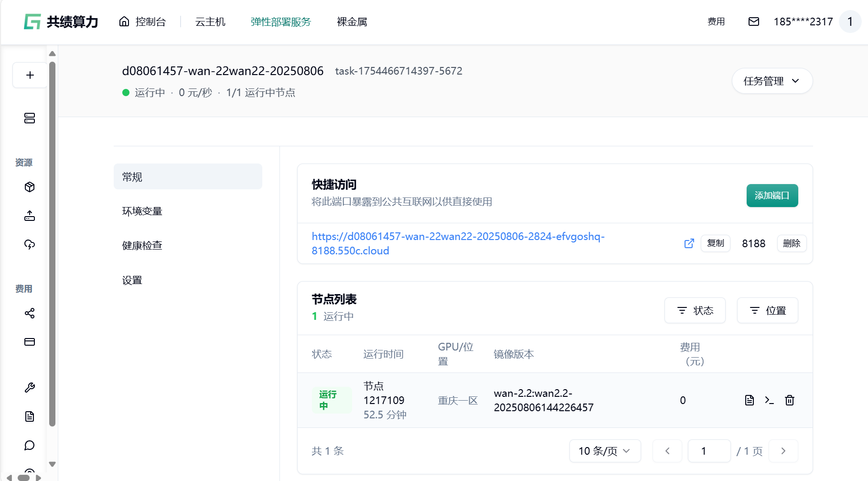The width and height of the screenshot is (868, 481).
Task: Open the quick access URL in new tab icon
Action: pyautogui.click(x=689, y=243)
